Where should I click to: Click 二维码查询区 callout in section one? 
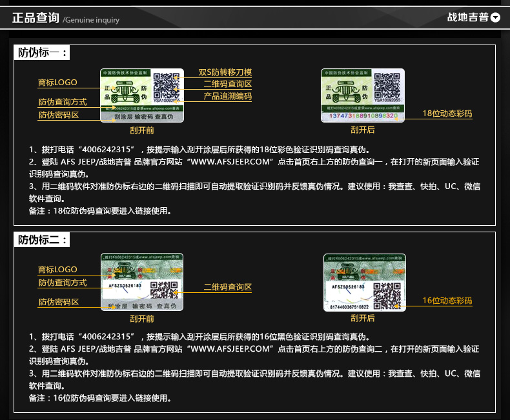click(228, 84)
